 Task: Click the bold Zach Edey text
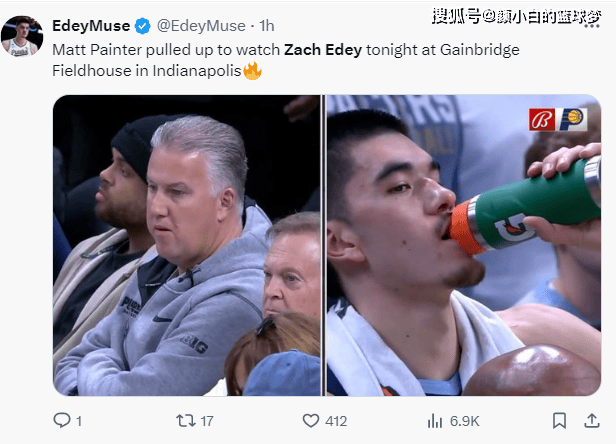(323, 50)
